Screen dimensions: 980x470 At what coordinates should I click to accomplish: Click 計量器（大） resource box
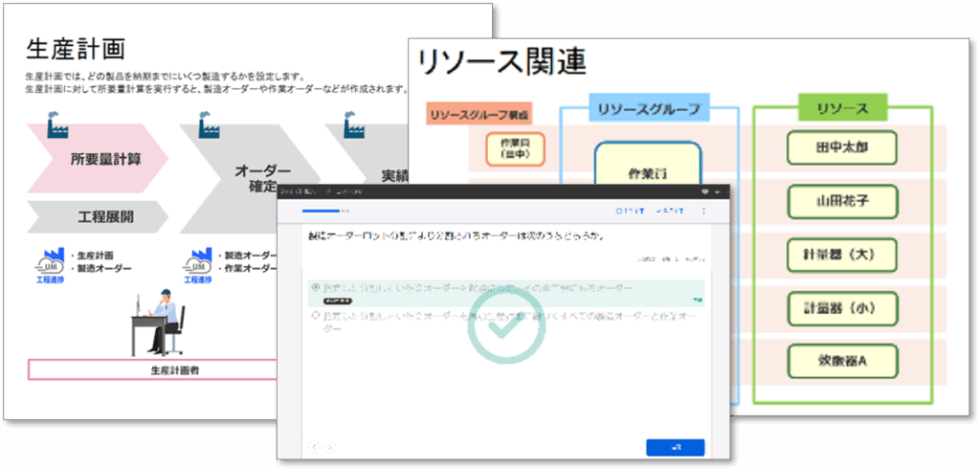click(x=842, y=255)
